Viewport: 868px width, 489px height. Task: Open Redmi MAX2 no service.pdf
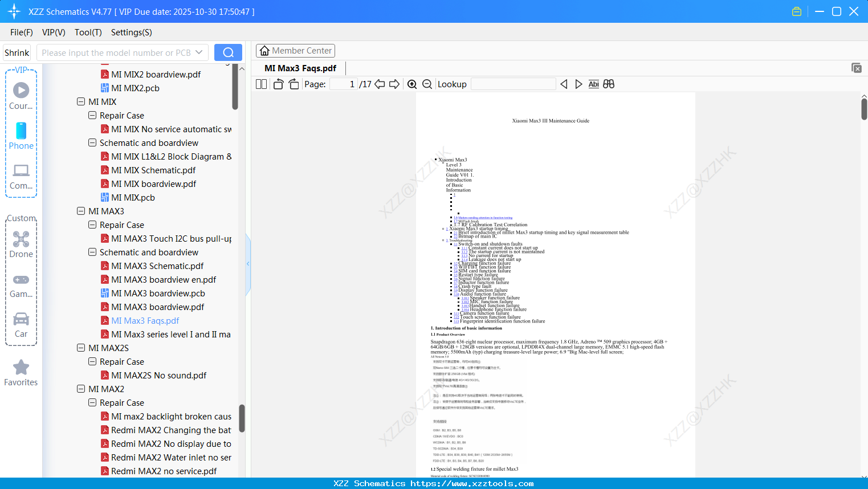[x=158, y=471]
